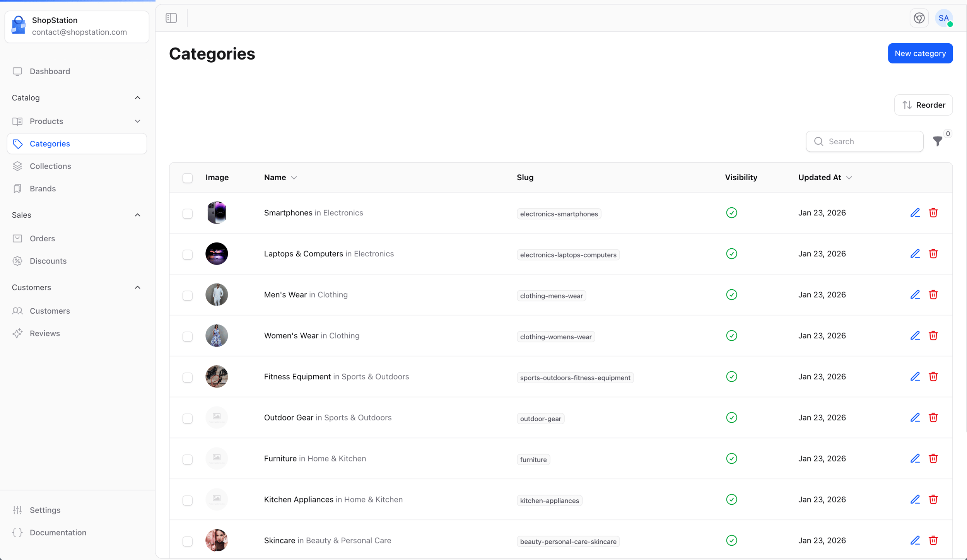The width and height of the screenshot is (967, 560).
Task: Go to Collections in sidebar
Action: [77, 166]
